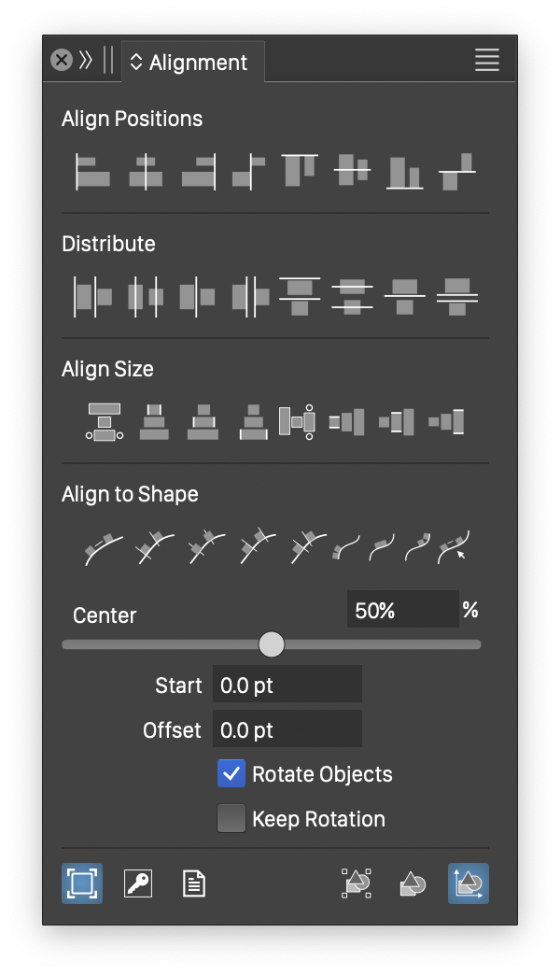Toggle align to selection bounds button

(82, 883)
